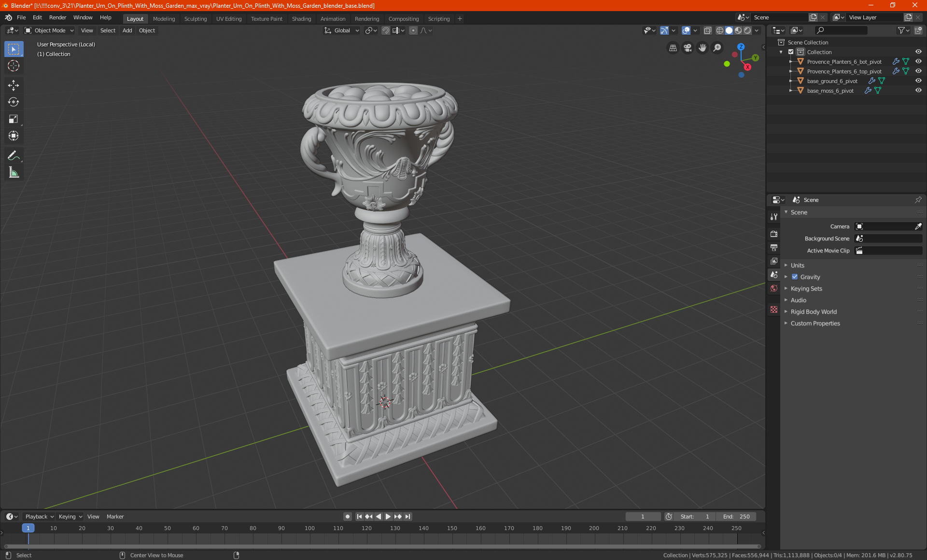Click the Play animation button
This screenshot has height=560, width=927.
(x=388, y=517)
